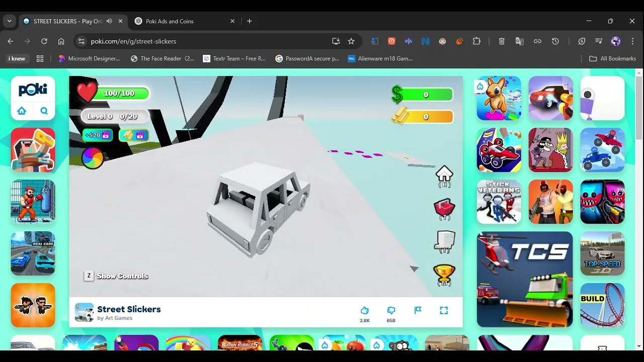Toggle fullscreen mode for the game
The image size is (644, 362).
[x=444, y=311]
